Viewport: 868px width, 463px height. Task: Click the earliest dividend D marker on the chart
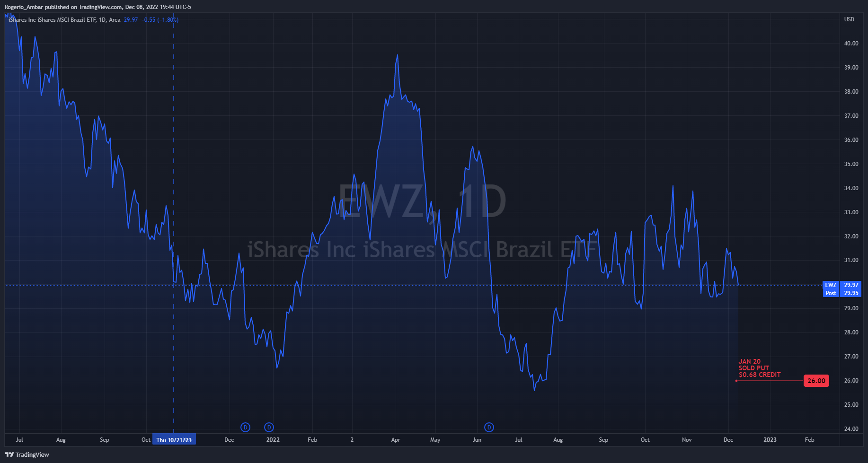click(x=245, y=428)
